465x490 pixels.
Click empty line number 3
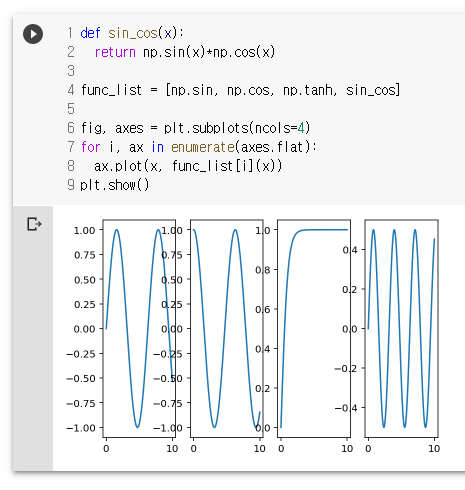pos(71,71)
